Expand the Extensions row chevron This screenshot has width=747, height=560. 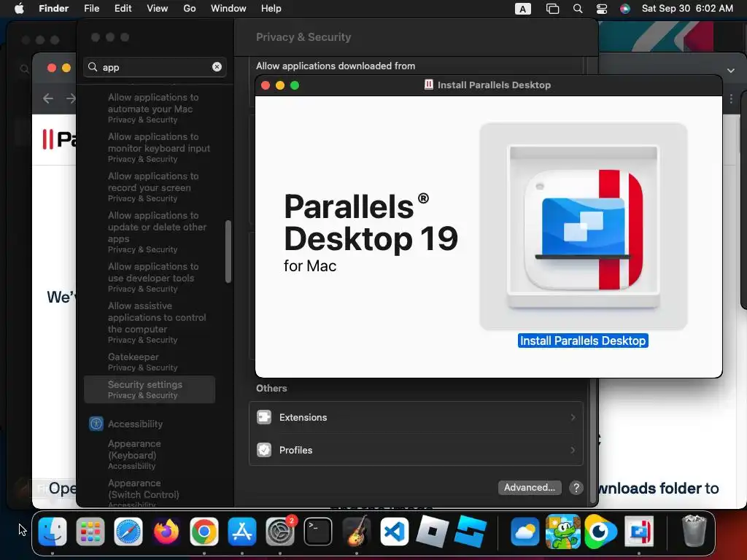point(573,417)
